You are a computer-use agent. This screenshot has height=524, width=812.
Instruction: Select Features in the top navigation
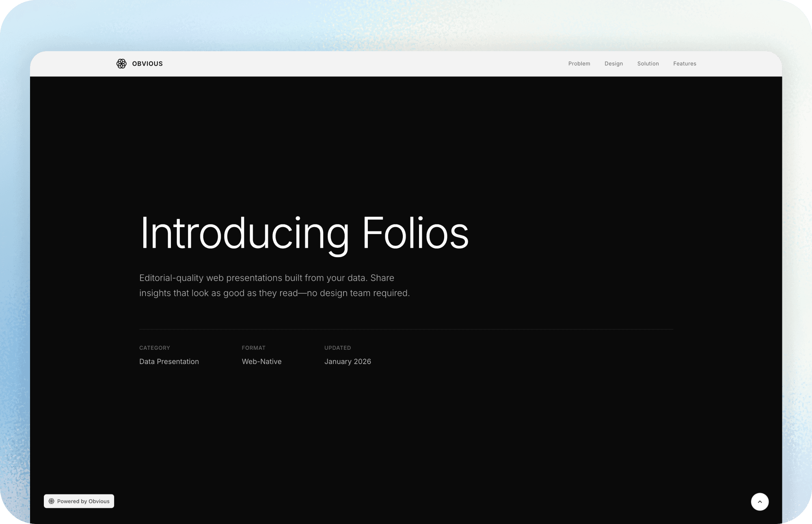[685, 64]
